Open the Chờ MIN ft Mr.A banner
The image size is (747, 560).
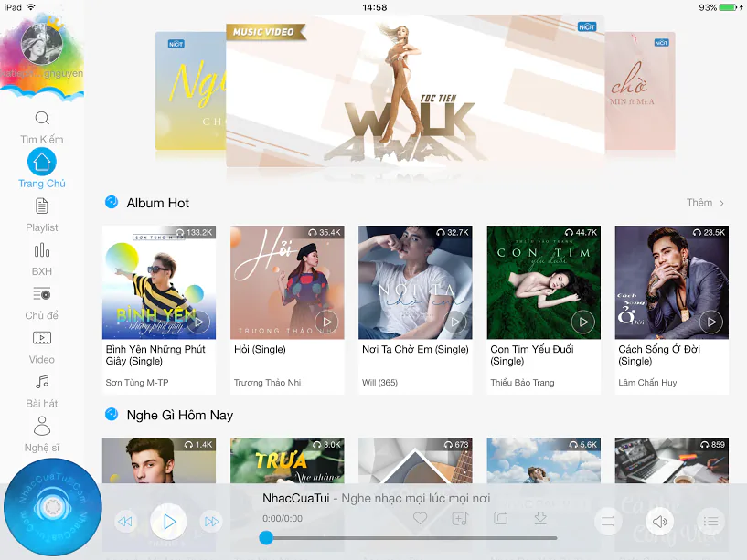click(640, 91)
